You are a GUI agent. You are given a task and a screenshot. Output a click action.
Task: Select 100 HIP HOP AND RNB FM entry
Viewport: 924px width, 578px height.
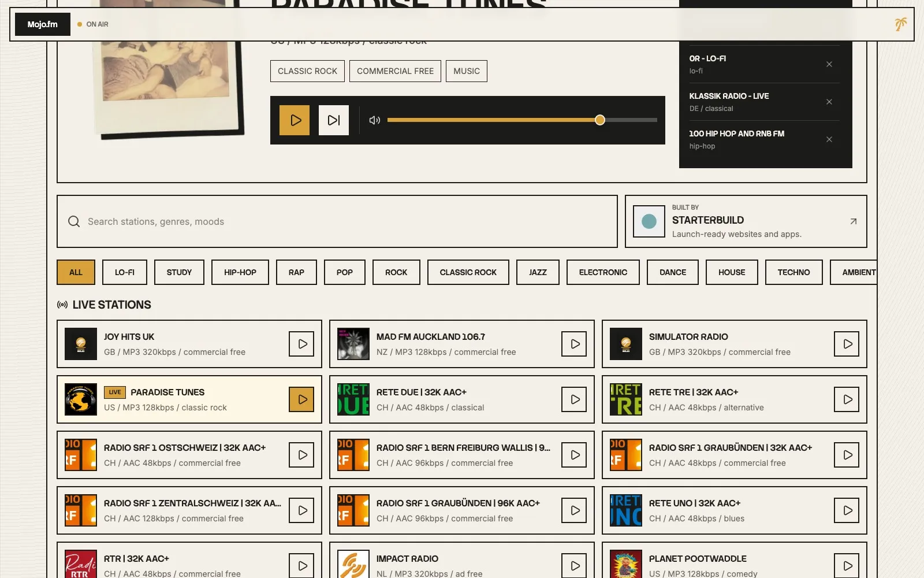pos(736,134)
